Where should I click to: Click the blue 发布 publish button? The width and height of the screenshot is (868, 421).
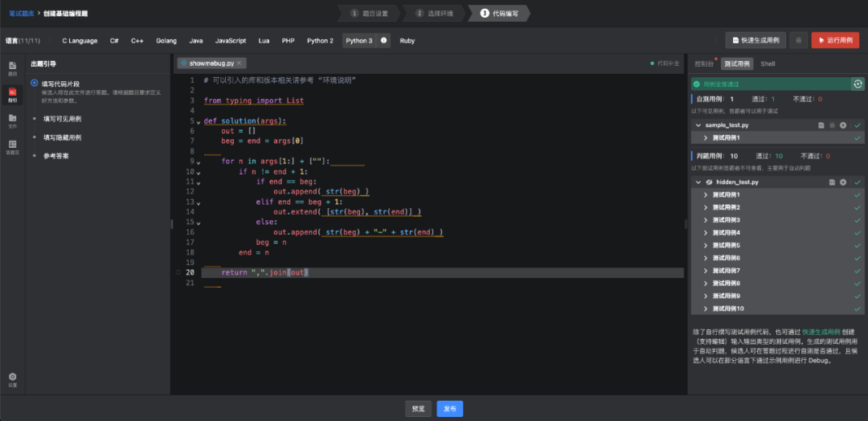click(x=449, y=409)
